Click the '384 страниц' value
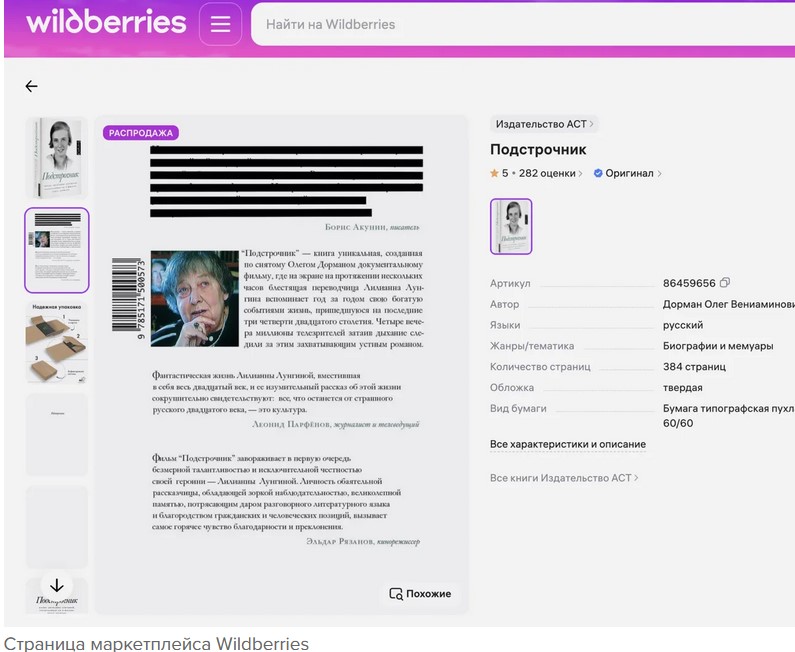This screenshot has width=795, height=652. [x=694, y=367]
